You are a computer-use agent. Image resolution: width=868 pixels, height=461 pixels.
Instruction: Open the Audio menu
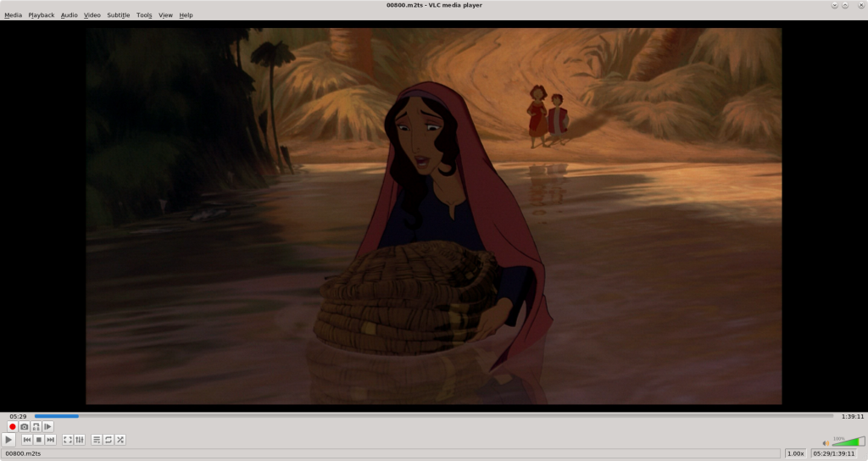70,15
